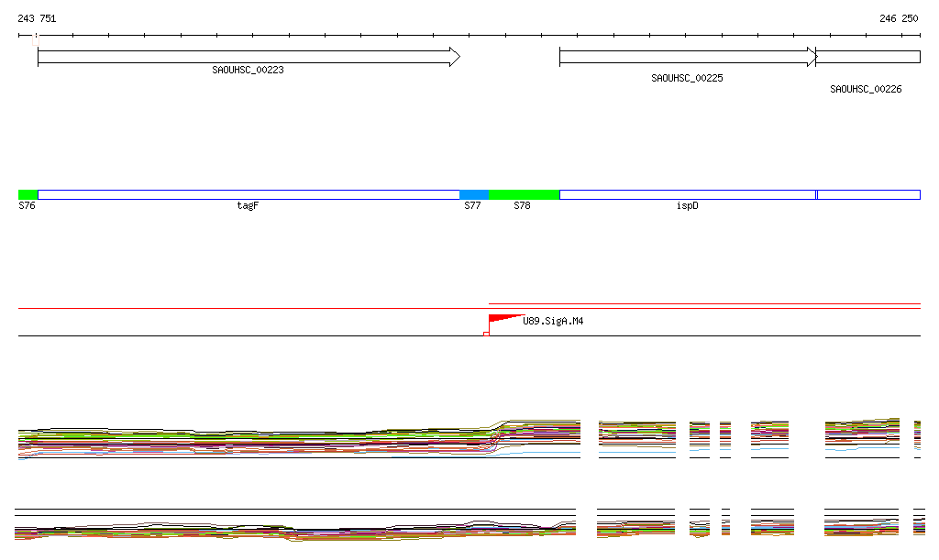Select the green S78 segment
This screenshot has width=939, height=560.
click(x=524, y=194)
